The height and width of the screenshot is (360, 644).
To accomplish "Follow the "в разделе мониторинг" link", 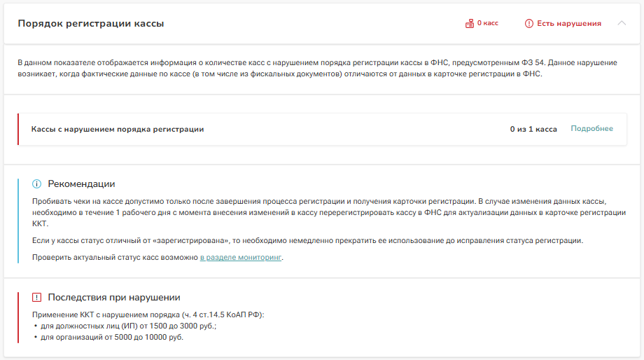I will [241, 258].
